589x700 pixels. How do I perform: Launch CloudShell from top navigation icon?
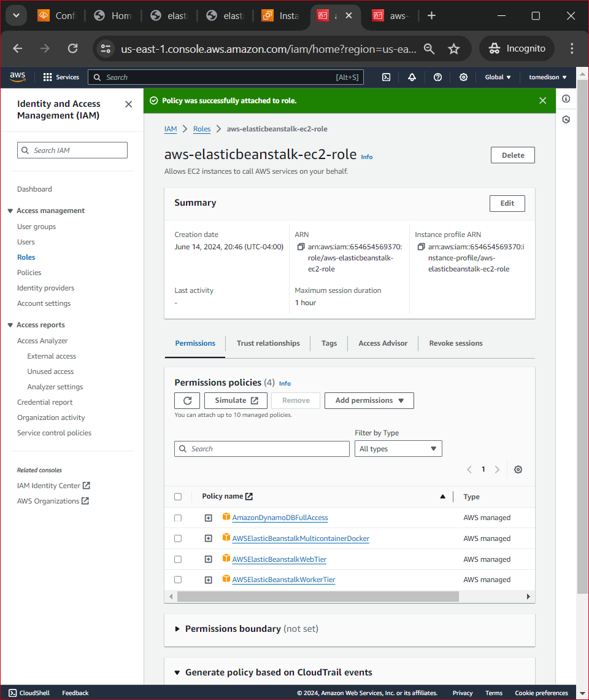(x=387, y=77)
